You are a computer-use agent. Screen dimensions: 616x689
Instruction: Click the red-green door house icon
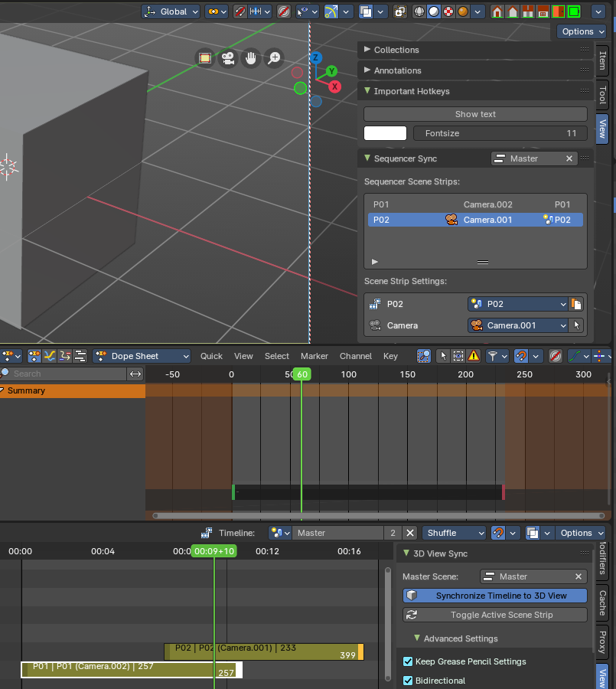[559, 11]
